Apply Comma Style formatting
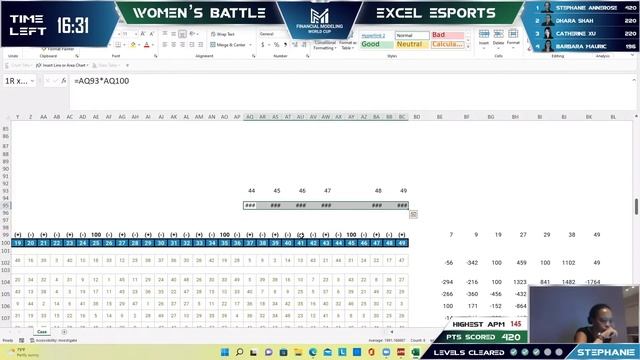 (285, 45)
